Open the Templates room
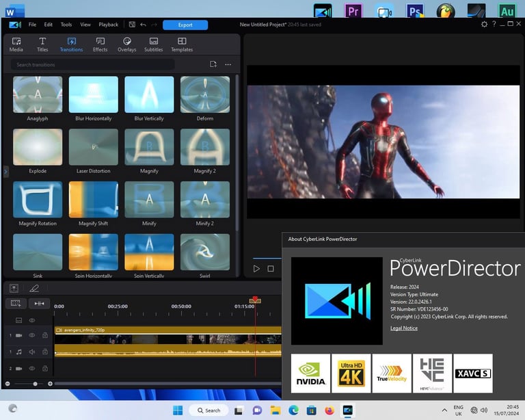Image resolution: width=525 pixels, height=420 pixels. (x=182, y=44)
